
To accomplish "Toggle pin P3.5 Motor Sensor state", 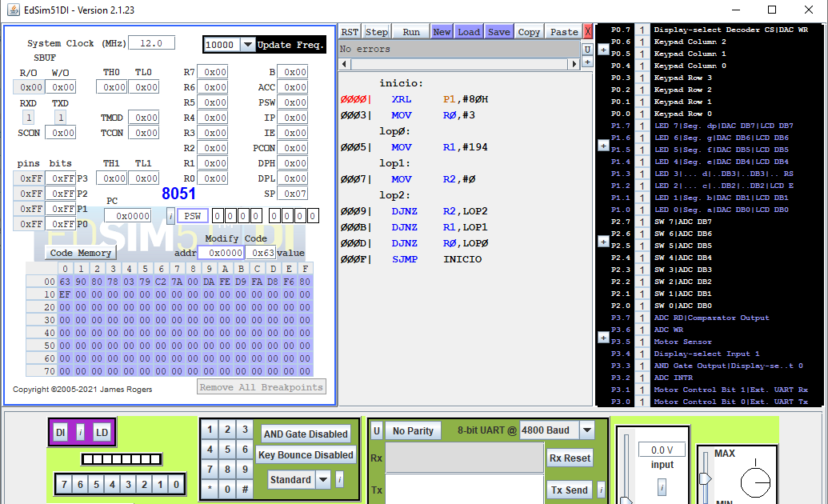I will point(643,342).
